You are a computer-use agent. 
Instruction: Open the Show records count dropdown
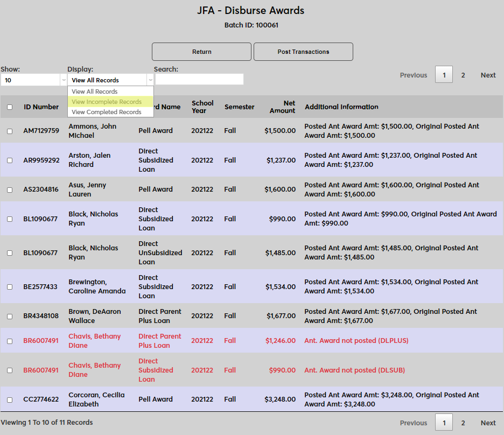tap(33, 80)
